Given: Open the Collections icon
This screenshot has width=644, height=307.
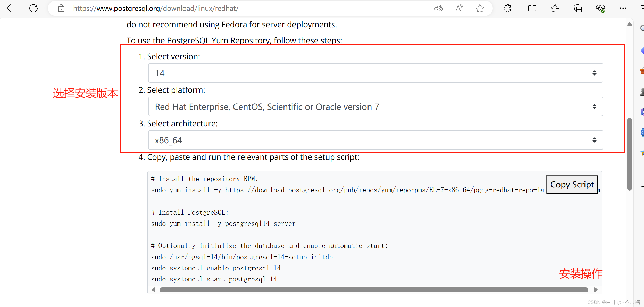Looking at the screenshot, I should (578, 8).
